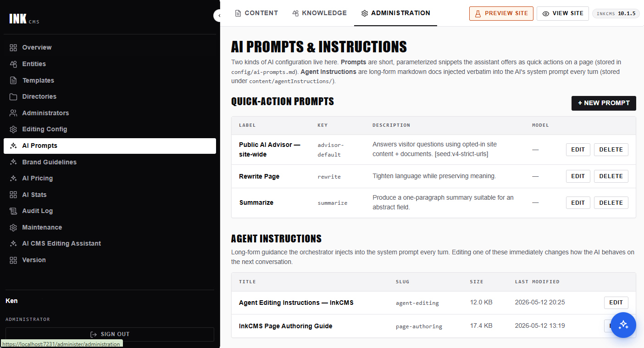Image resolution: width=644 pixels, height=348 pixels.
Task: Click the '2026-05-12 13:19' modified date
Action: [x=540, y=326]
